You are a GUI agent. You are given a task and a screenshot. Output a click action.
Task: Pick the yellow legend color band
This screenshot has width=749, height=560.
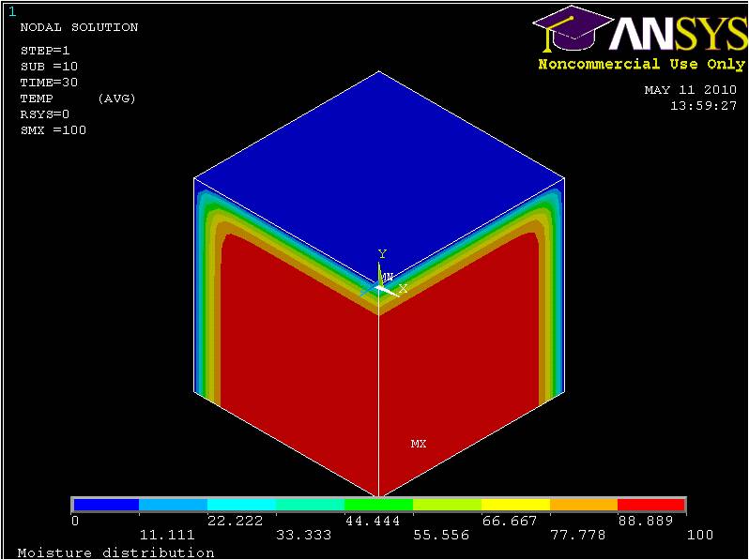point(515,505)
